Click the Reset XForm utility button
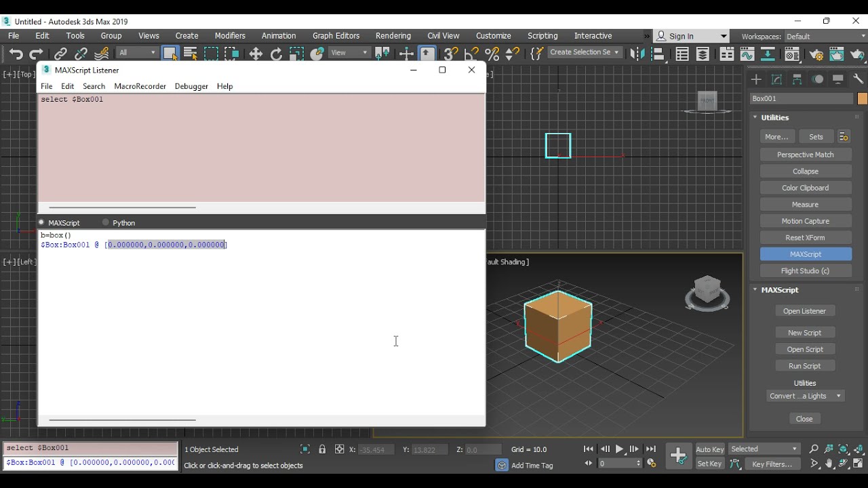Screen dimensions: 868x488 [805, 238]
